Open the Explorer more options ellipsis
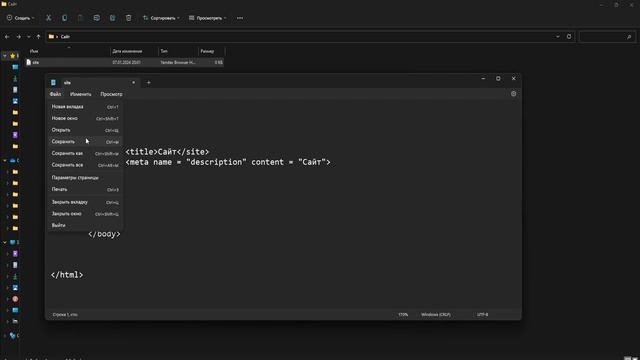This screenshot has height=360, width=640. (240, 18)
